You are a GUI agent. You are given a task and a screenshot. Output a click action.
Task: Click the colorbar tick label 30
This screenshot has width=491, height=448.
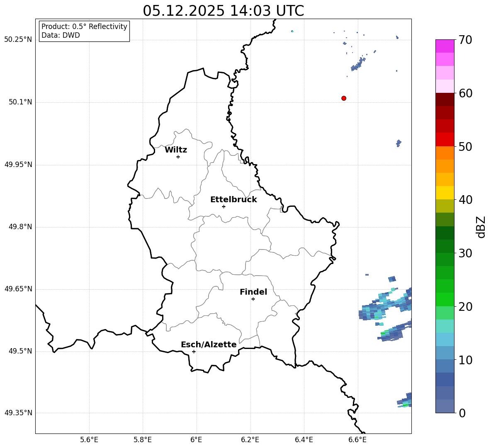pos(465,253)
